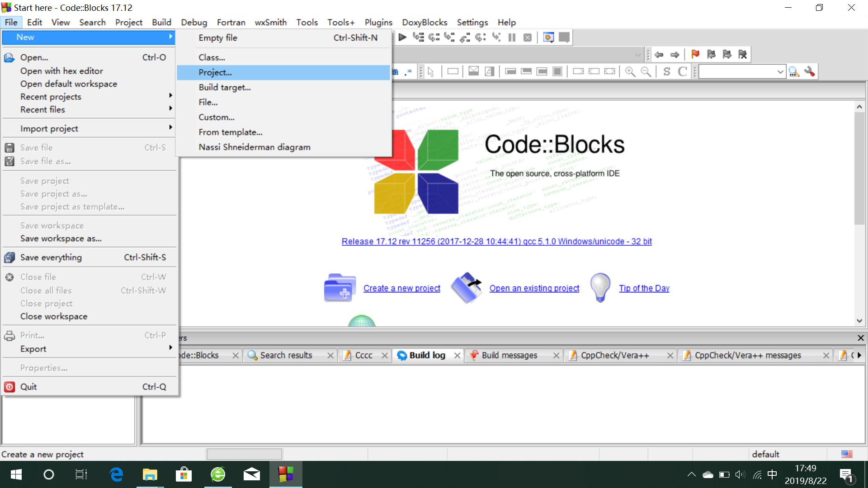Click the Create a new project folder icon

340,288
